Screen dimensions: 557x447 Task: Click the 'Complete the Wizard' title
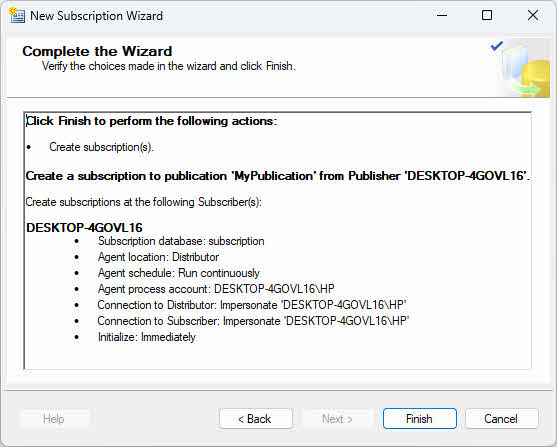click(97, 52)
